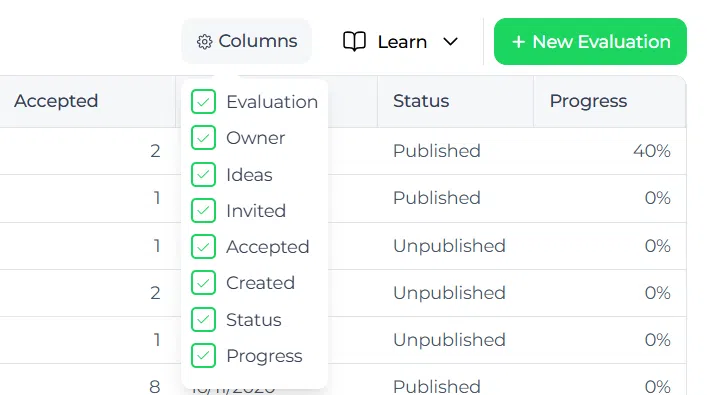Click Published status in the 40% row
707x395 pixels.
437,151
